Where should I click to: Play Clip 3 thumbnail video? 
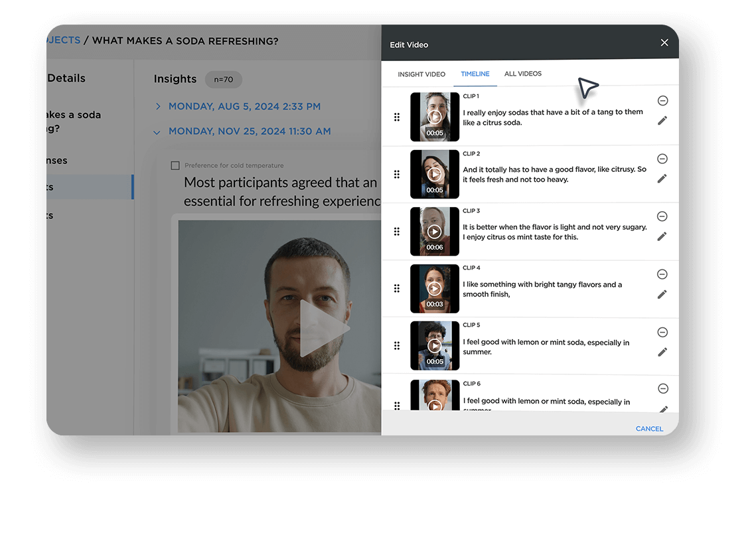(x=434, y=232)
